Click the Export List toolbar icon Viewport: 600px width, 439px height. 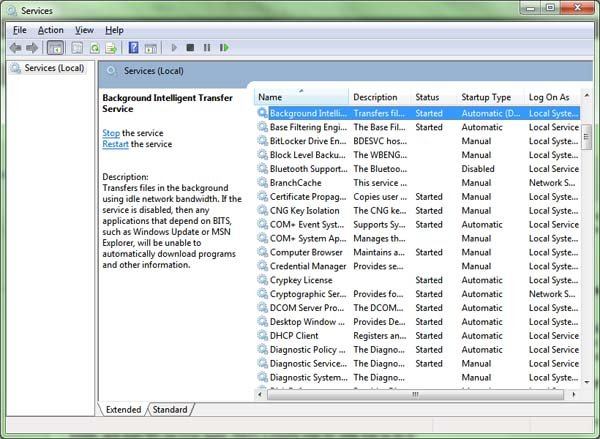click(111, 48)
